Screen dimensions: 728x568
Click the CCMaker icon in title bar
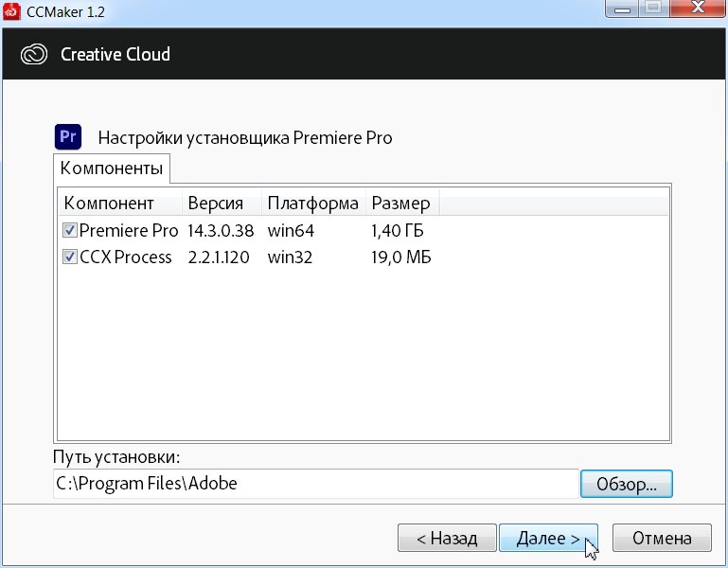click(x=12, y=11)
